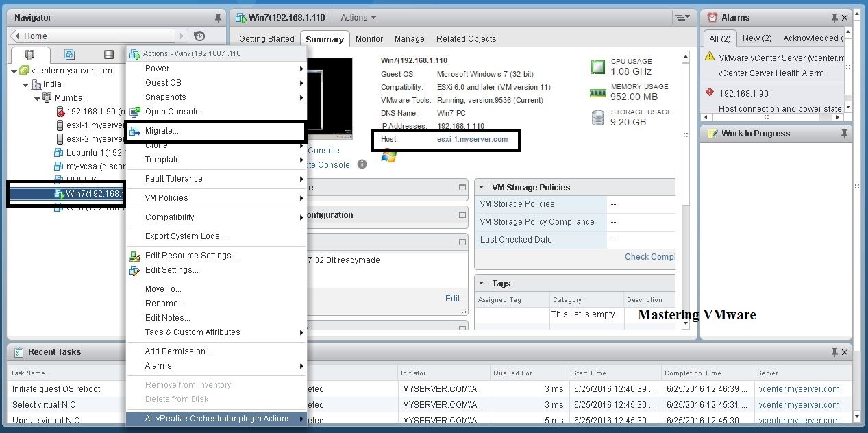Collapse the Mumbai cluster node
Screen dimensions: 868x433
(x=38, y=98)
